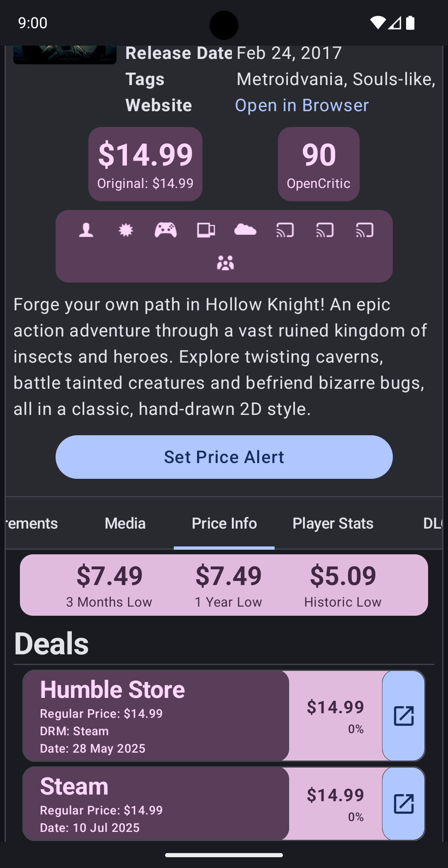Tap the OpenCritic 90 score card

click(319, 164)
